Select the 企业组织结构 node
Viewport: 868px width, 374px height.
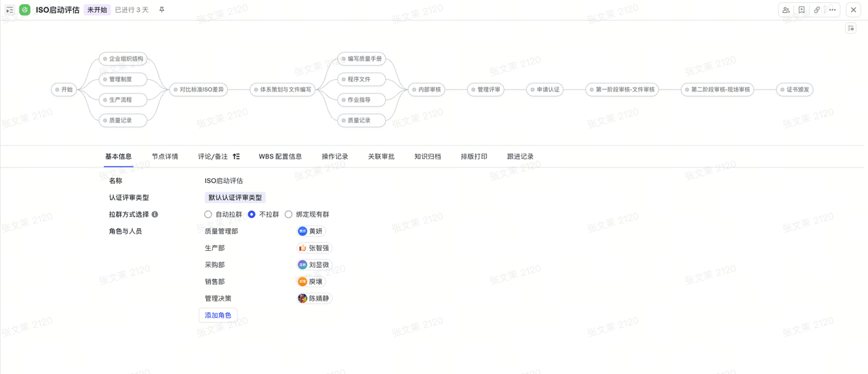pyautogui.click(x=123, y=59)
